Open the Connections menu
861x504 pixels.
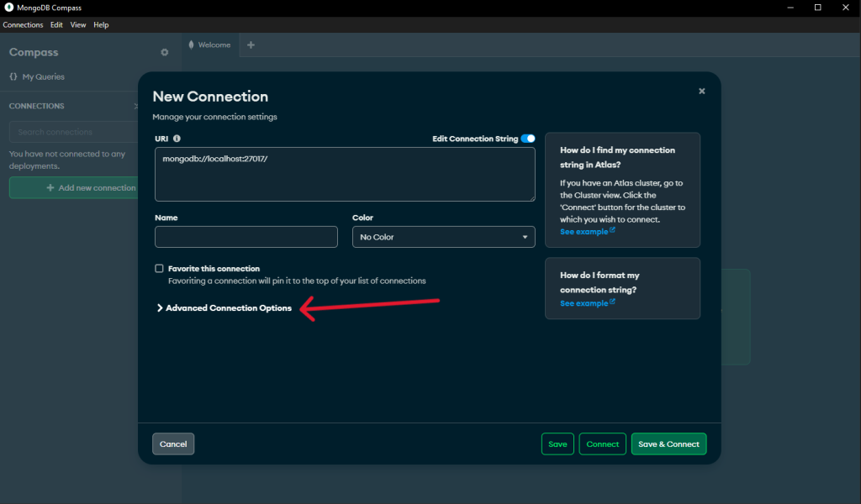23,24
